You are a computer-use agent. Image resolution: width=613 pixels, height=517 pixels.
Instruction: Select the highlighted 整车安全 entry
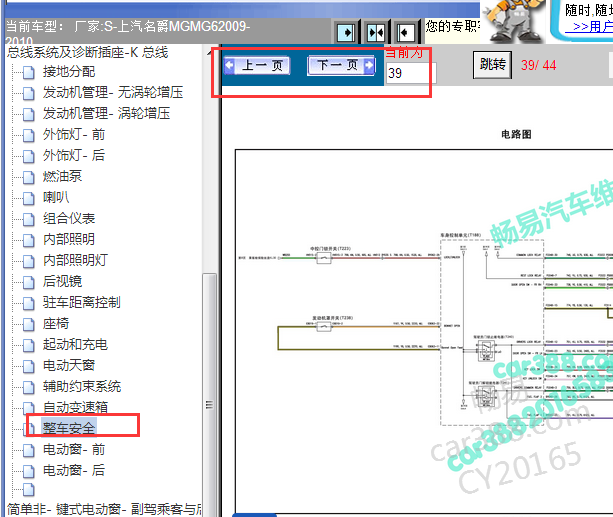pyautogui.click(x=69, y=428)
